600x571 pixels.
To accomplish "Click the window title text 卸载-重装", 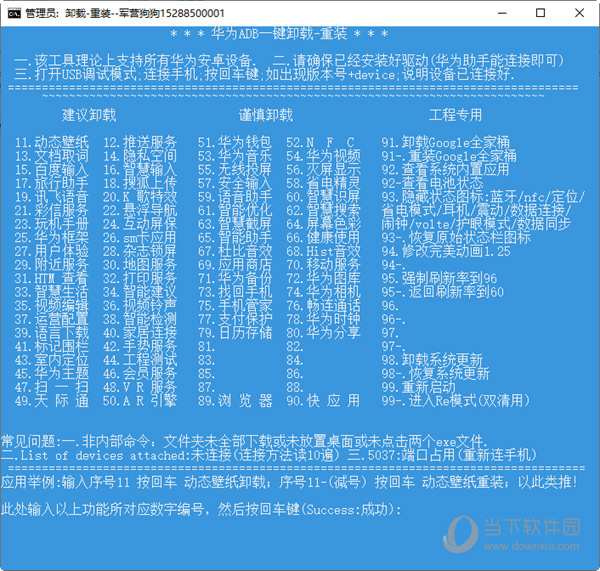I will [x=88, y=13].
